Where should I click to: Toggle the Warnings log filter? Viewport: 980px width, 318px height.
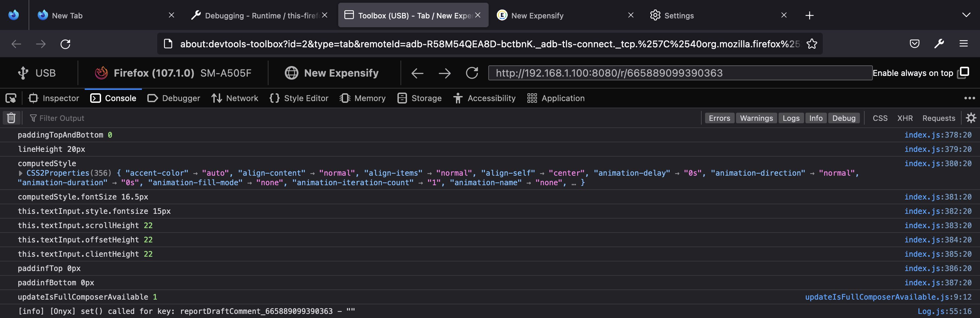click(756, 118)
